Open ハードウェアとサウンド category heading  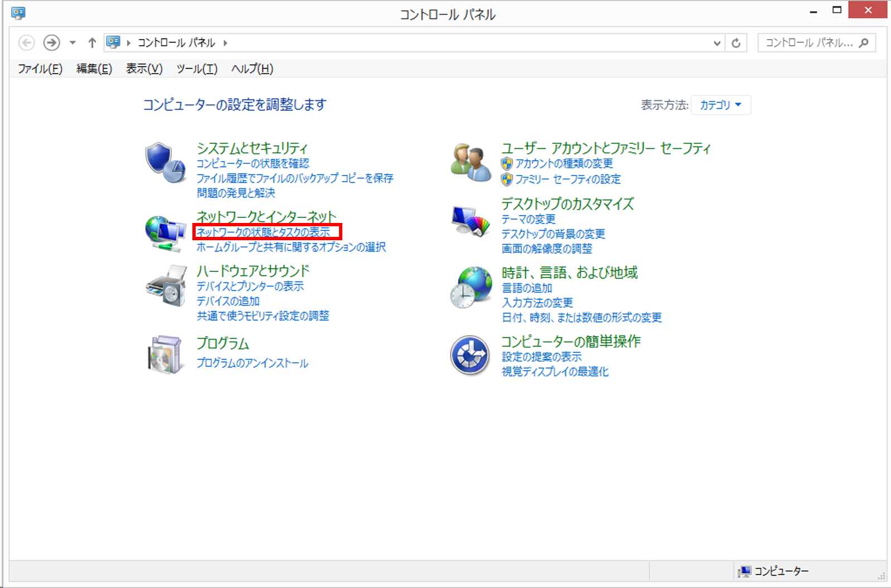coord(253,271)
